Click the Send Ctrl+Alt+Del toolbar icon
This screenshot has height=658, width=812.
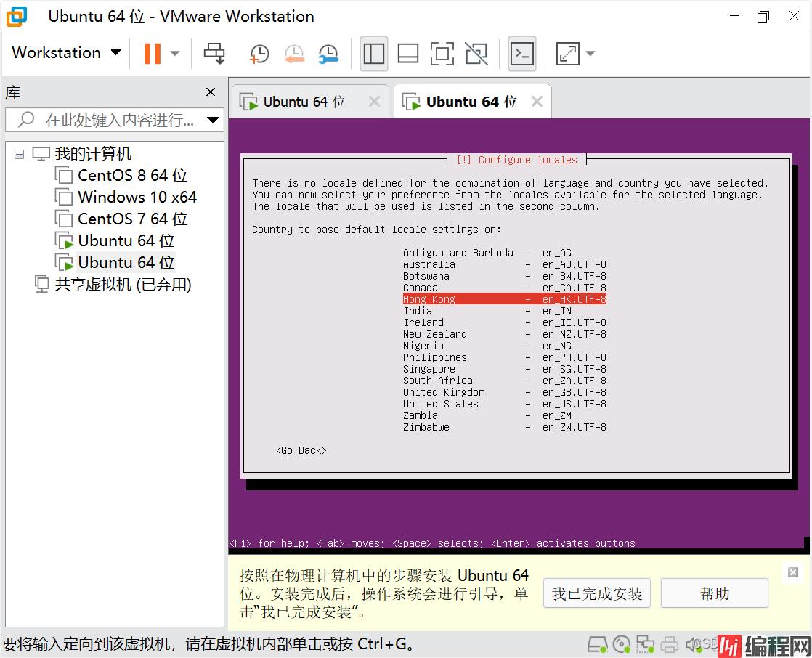[214, 53]
